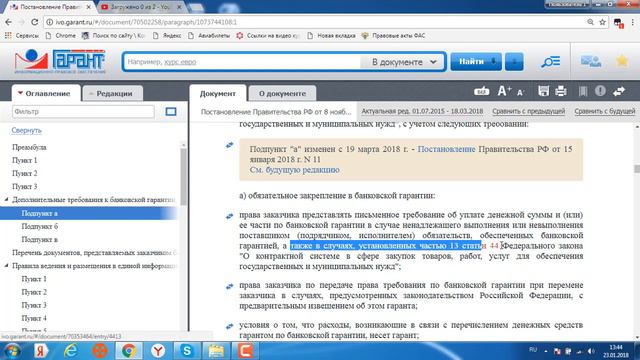
Task: Click 'Актуальная ред. 01.07.2015 - 18.03.2018'
Action: tap(422, 111)
